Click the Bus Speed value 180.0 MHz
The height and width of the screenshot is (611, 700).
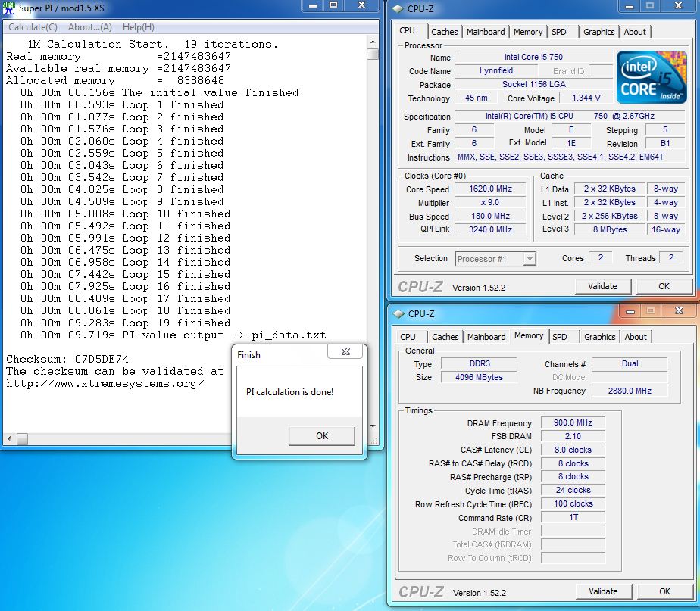(x=490, y=216)
